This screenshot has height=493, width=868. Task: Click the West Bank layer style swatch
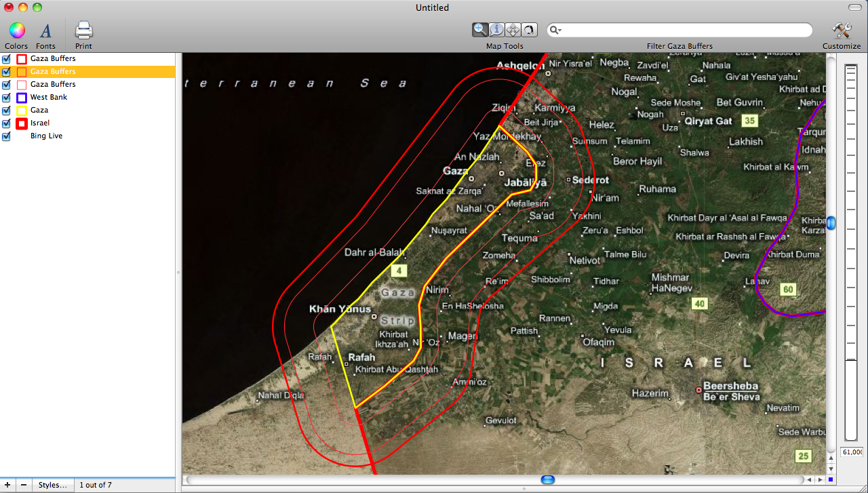[22, 98]
